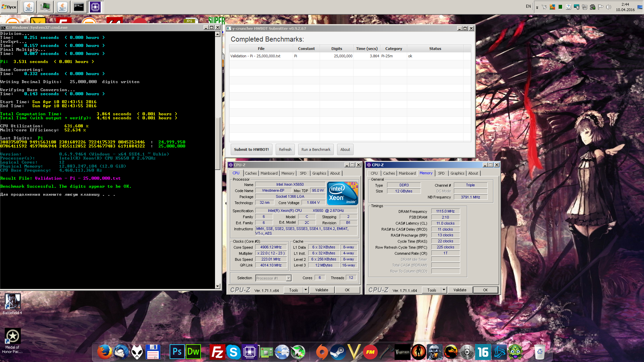
Task: Expand hidden tray icons chevron
Action: pos(537,7)
